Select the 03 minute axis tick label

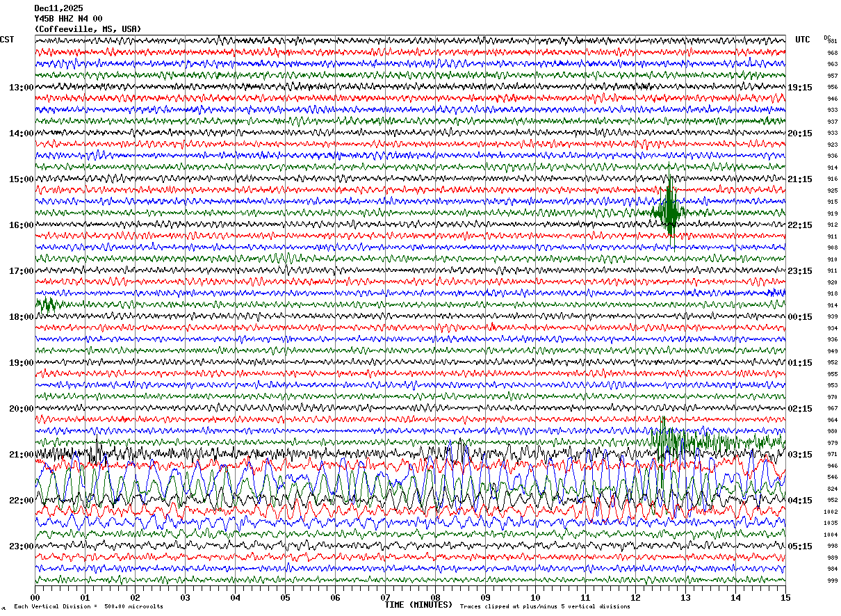coord(185,597)
